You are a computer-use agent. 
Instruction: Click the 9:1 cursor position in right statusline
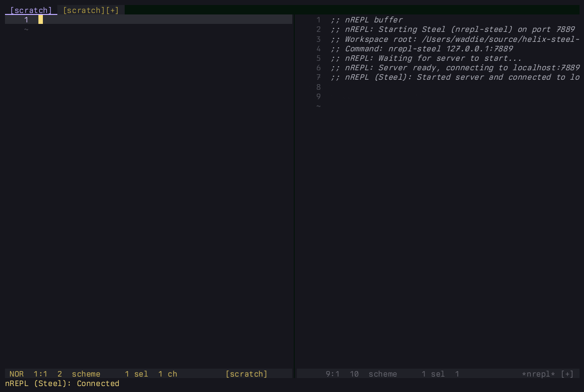coord(333,374)
